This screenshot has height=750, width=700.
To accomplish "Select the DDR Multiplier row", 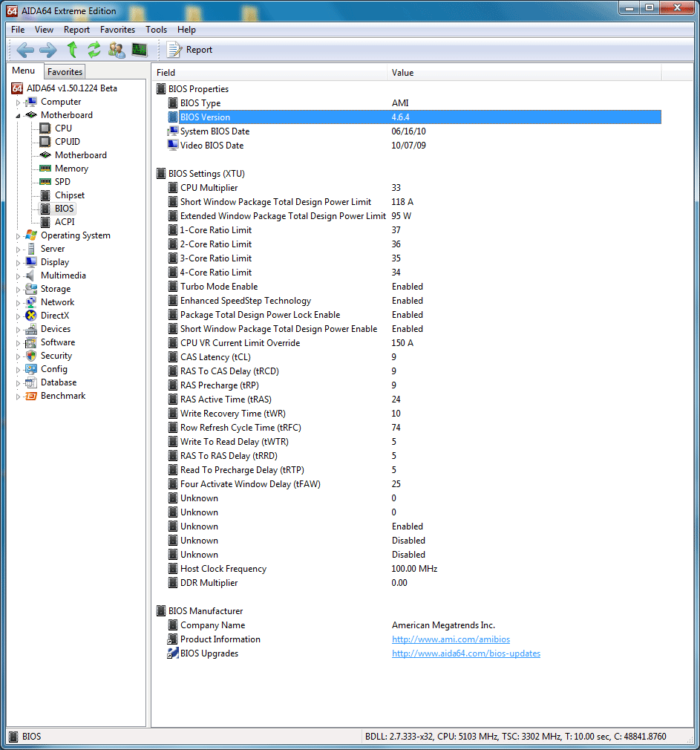I will 414,583.
